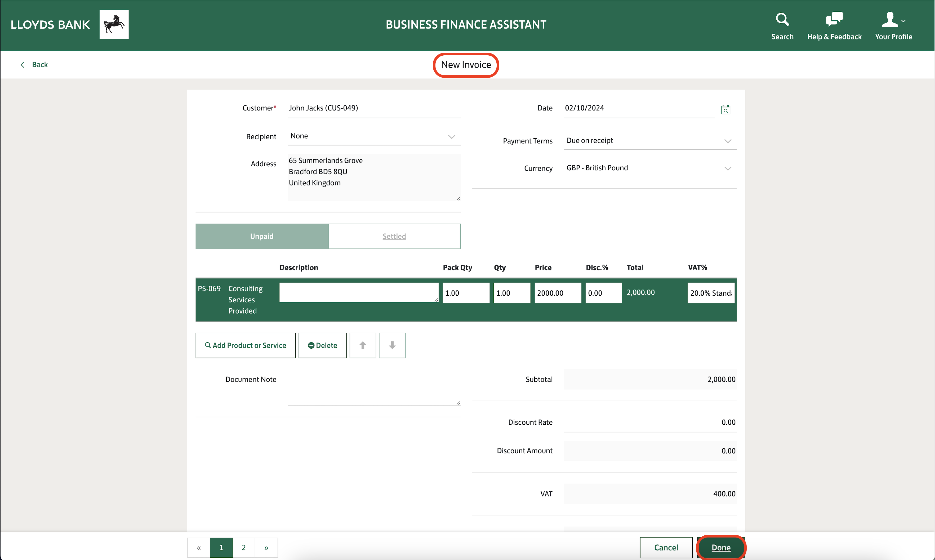This screenshot has width=935, height=560.
Task: Move line item down with arrow
Action: [x=392, y=345]
